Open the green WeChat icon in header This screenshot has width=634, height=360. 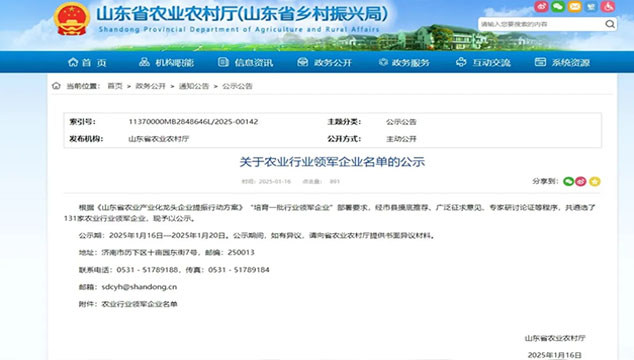(558, 6)
